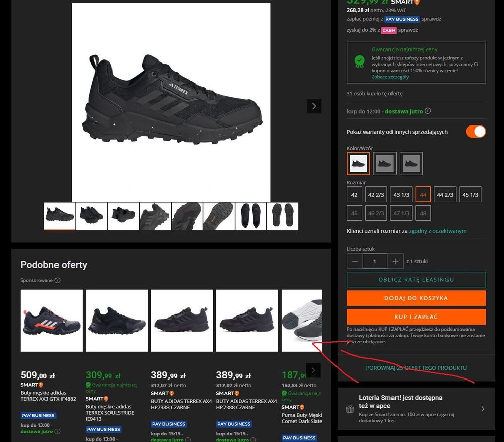Click gift icon in Loteria Smart banner
Viewport: 504px width, 442px height.
(x=350, y=409)
